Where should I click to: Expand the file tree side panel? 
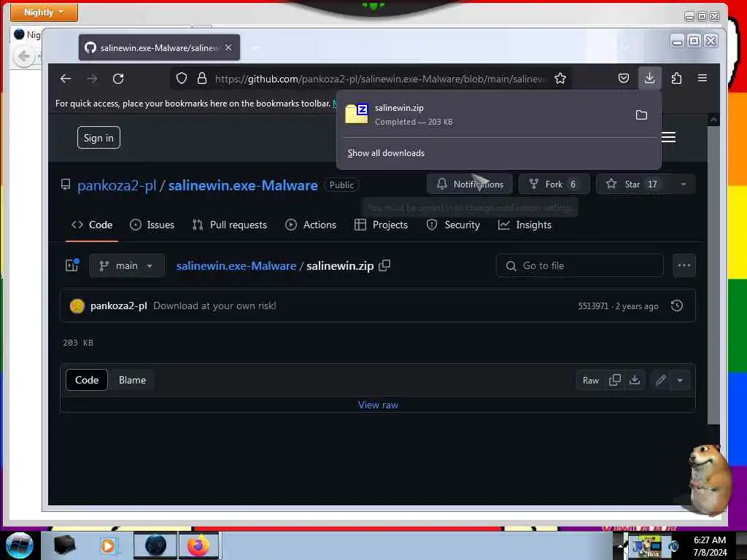point(72,265)
